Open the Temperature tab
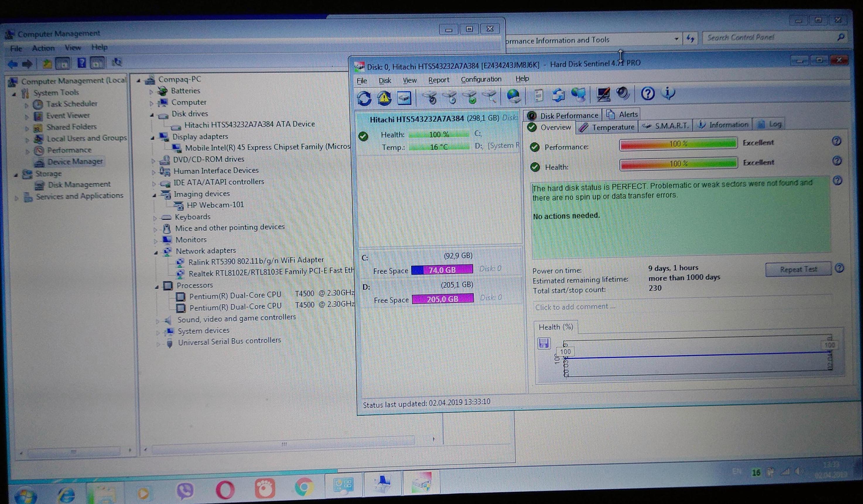The width and height of the screenshot is (863, 504). click(607, 127)
